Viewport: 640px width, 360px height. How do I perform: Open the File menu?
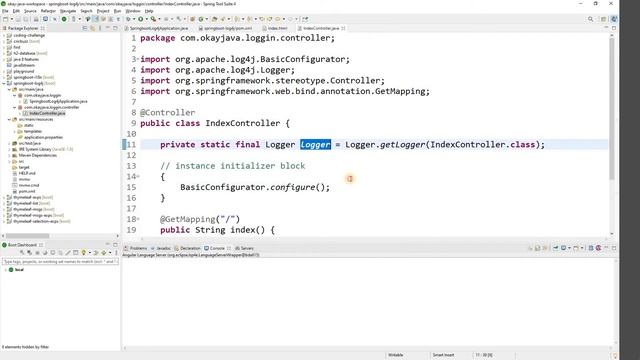[5, 11]
